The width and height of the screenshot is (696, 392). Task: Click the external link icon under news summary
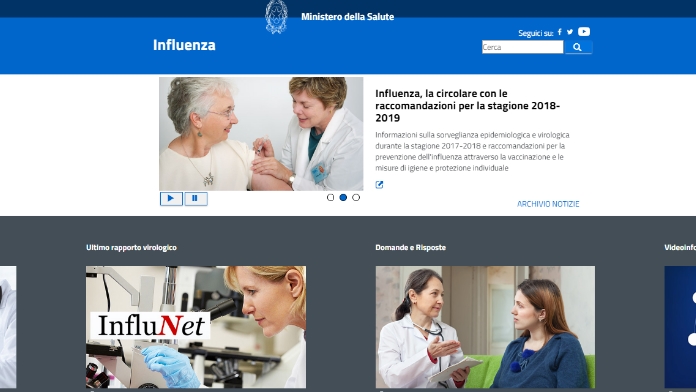tap(379, 185)
